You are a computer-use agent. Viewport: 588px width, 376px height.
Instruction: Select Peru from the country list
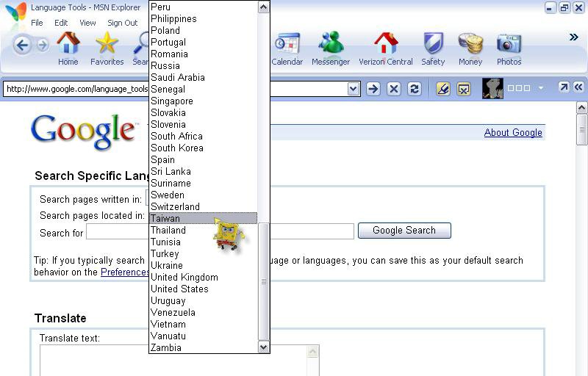(x=203, y=7)
